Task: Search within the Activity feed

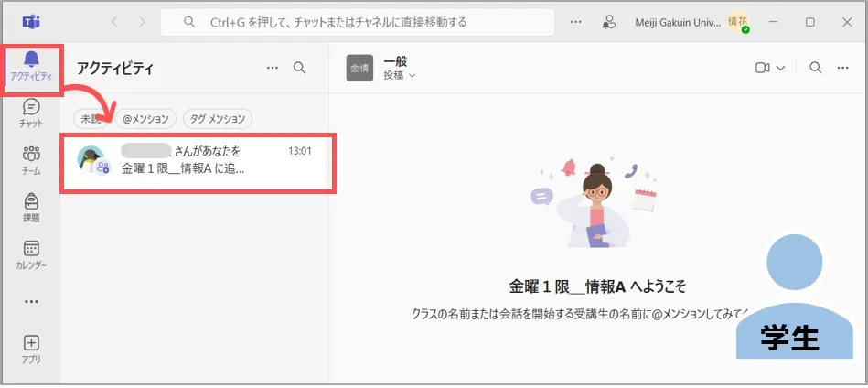Action: coord(299,68)
